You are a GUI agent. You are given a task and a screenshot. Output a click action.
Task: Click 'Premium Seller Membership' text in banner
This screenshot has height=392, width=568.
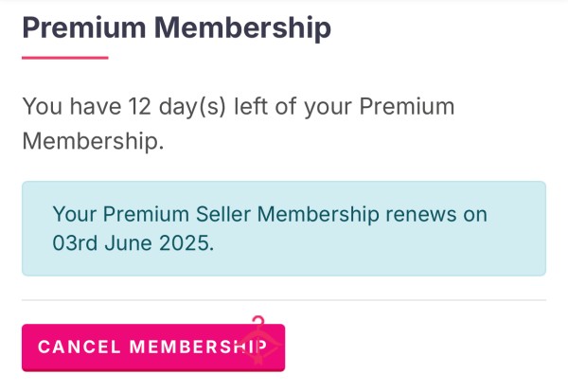(x=240, y=214)
